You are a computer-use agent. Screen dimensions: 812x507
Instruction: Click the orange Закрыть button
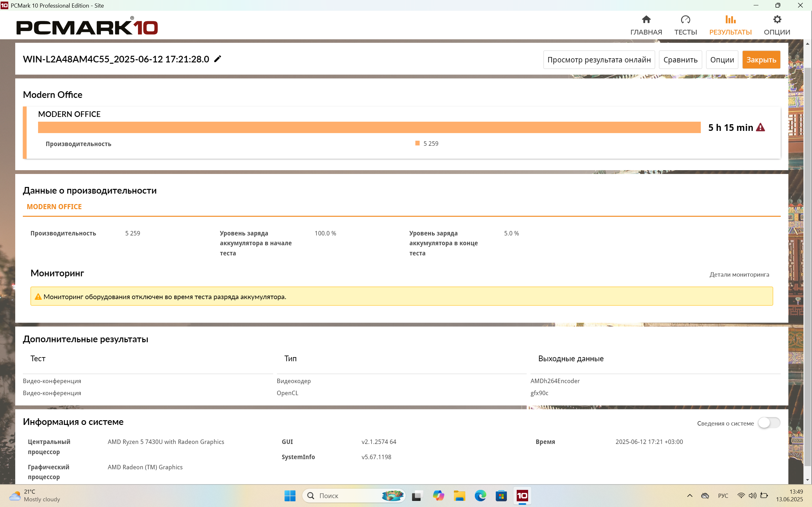click(x=761, y=60)
